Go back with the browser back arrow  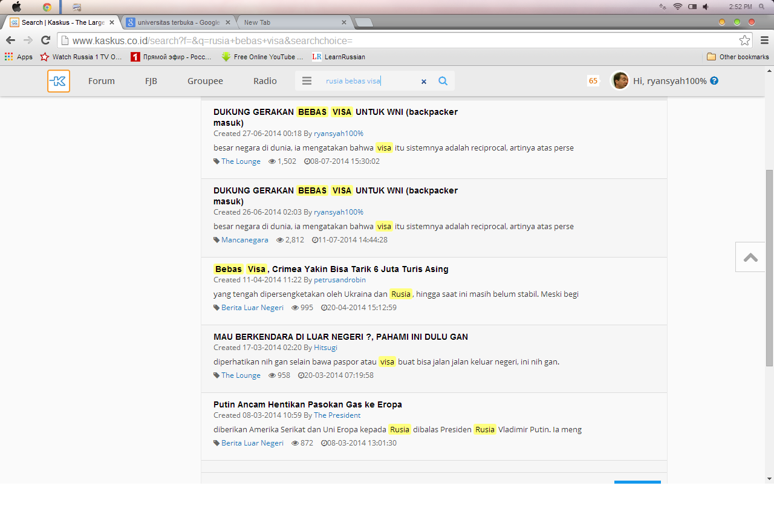(10, 41)
